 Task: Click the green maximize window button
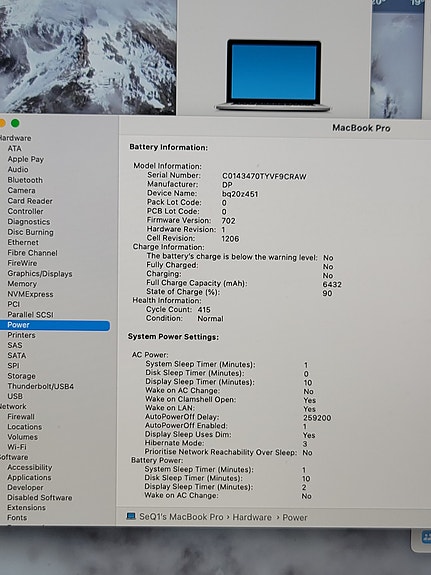click(15, 124)
